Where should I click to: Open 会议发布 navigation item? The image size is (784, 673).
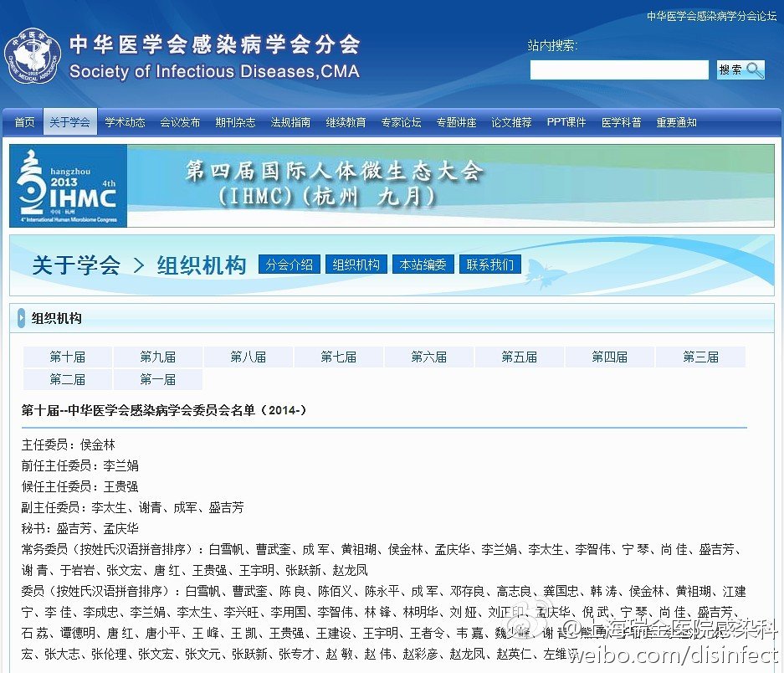180,122
